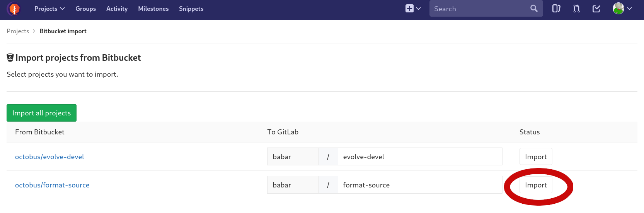This screenshot has height=213, width=644.
Task: Open the new item plus dropdown
Action: 413,9
